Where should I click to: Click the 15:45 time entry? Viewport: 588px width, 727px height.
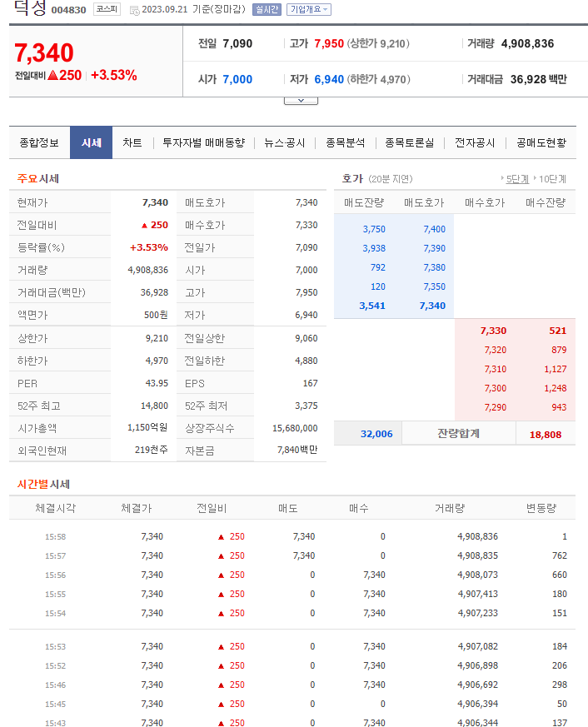(55, 705)
